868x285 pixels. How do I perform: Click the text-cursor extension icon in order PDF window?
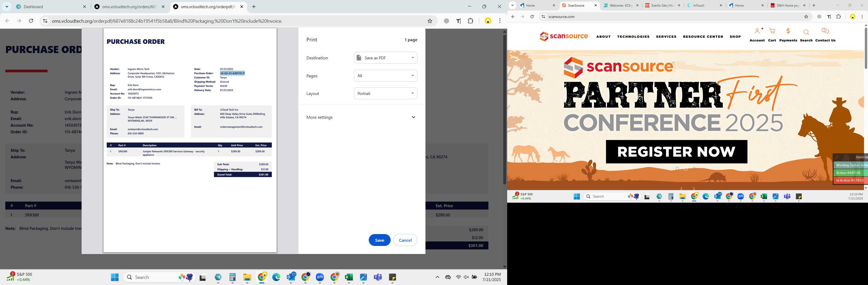459,21
